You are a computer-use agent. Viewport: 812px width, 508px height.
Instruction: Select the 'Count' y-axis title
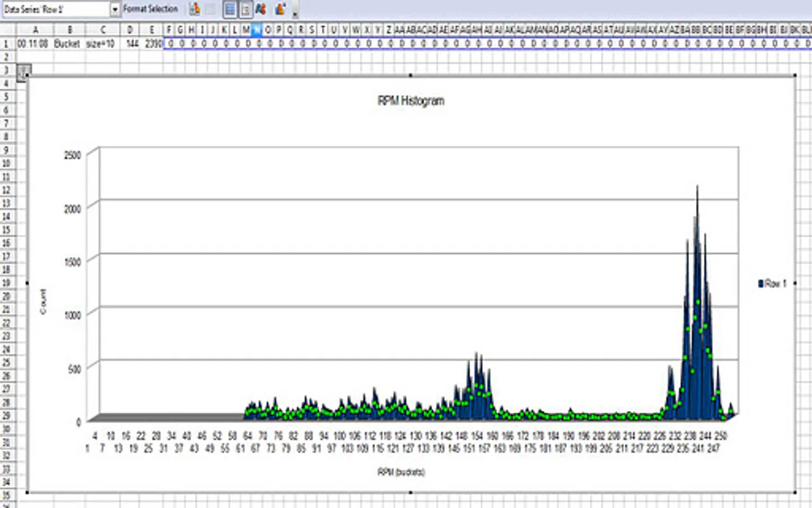(43, 301)
